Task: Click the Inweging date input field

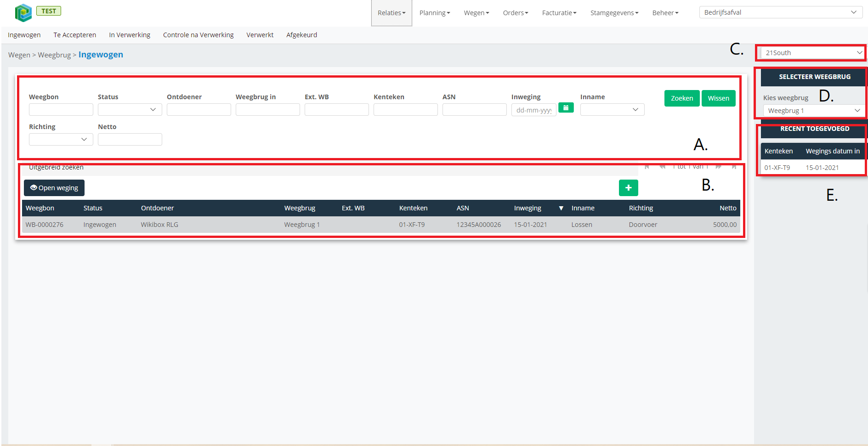Action: 534,110
